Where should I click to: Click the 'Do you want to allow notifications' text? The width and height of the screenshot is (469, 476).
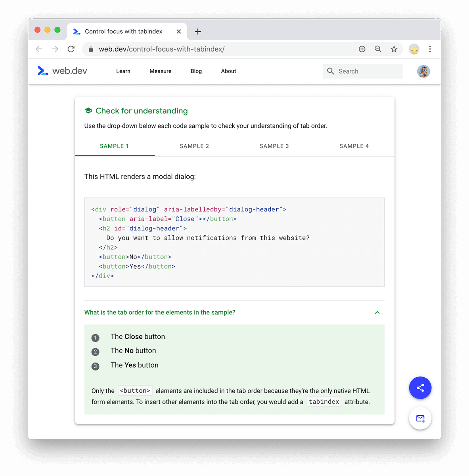pyautogui.click(x=208, y=238)
